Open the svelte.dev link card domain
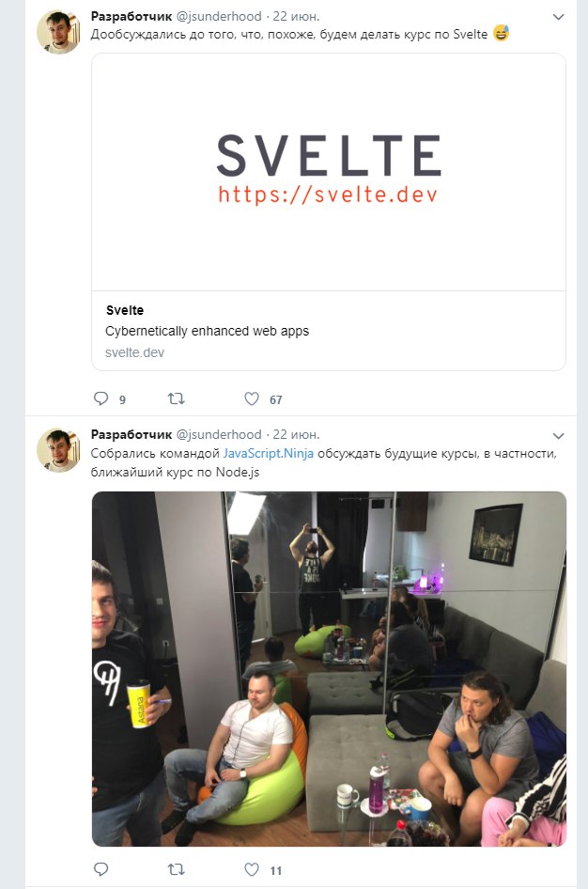 [x=134, y=352]
